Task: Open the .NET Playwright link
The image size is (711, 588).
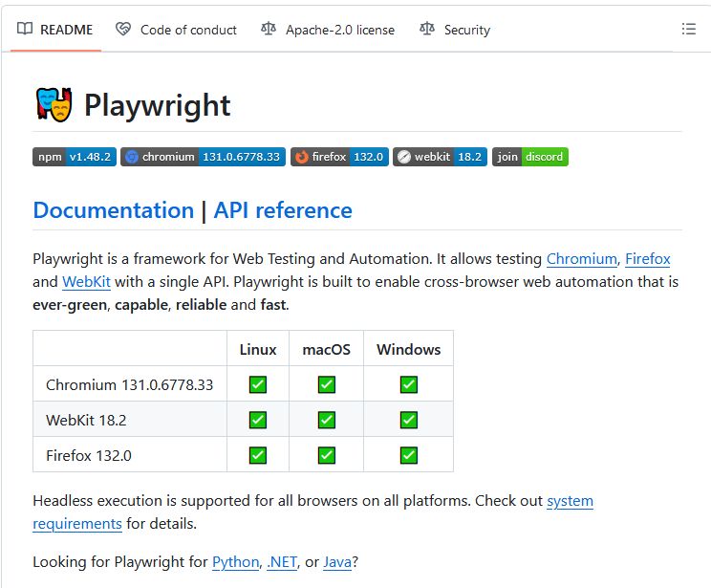Action: [x=282, y=562]
